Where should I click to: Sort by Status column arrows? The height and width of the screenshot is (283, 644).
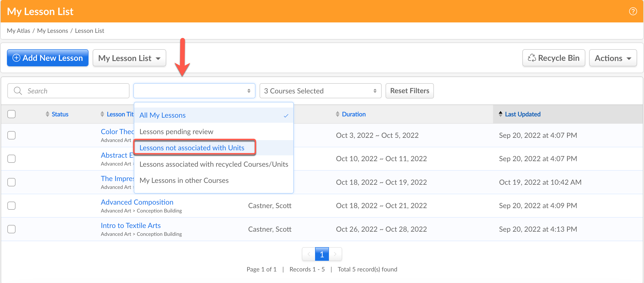(47, 114)
